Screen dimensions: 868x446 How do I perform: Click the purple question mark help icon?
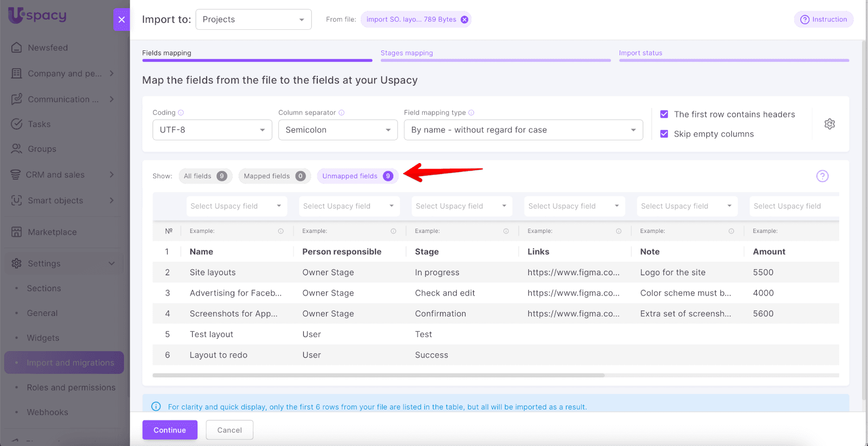click(822, 176)
